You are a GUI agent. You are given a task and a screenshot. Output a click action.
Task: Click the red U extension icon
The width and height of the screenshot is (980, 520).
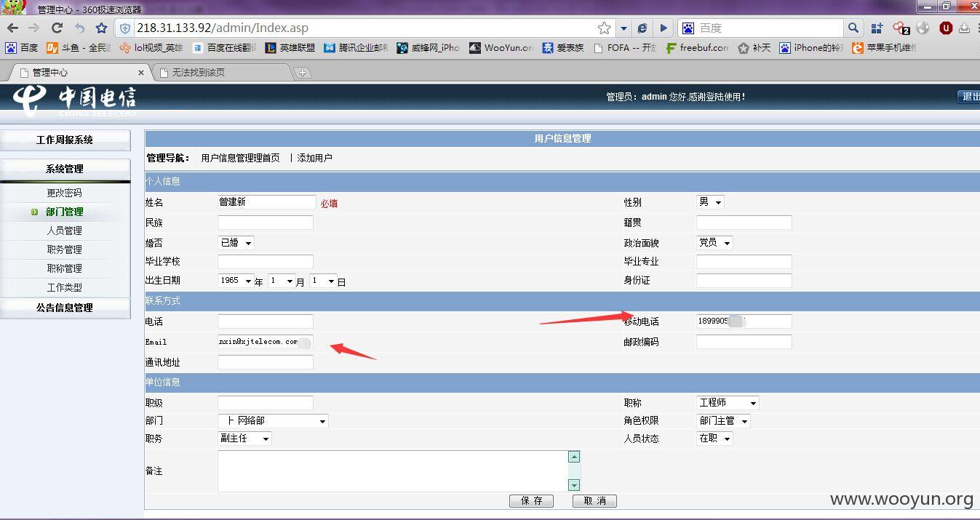[x=946, y=28]
